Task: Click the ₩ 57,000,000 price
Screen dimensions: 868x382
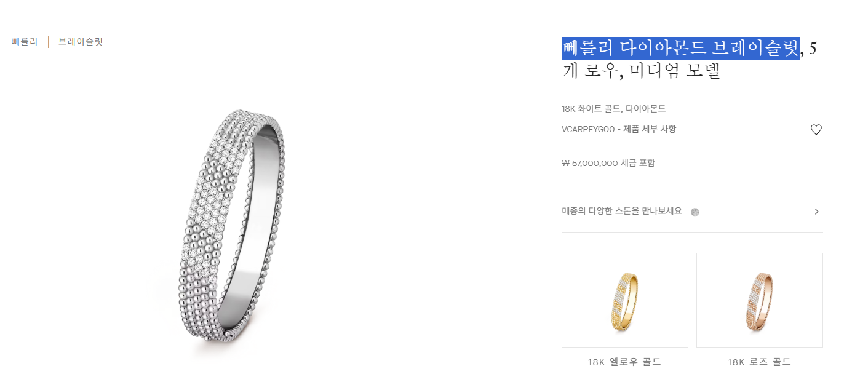Action: click(590, 163)
